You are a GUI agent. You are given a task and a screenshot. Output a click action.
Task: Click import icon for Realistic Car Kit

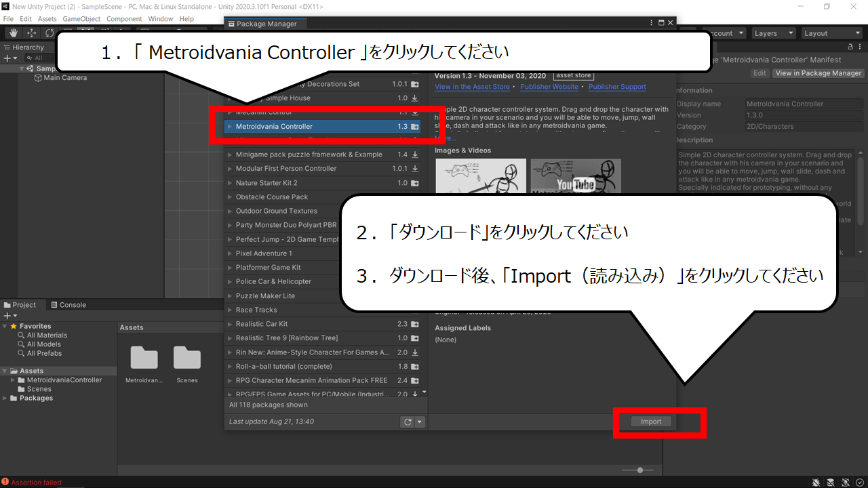pyautogui.click(x=414, y=324)
